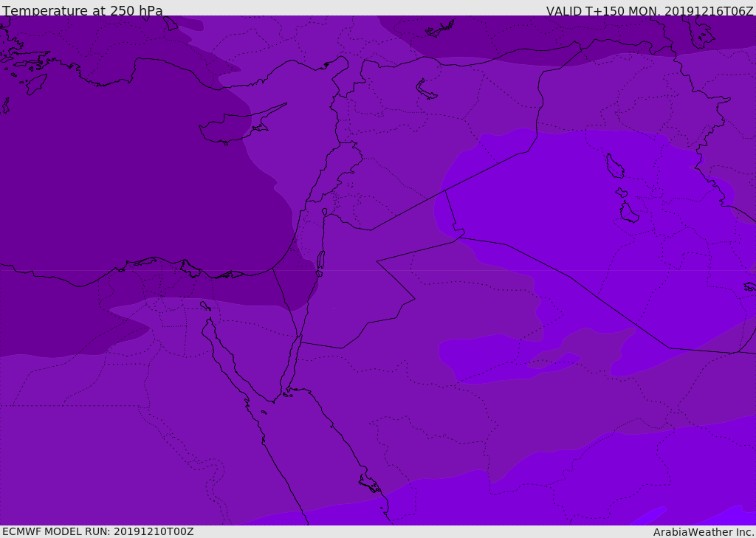The width and height of the screenshot is (756, 538).
Task: Click the 'Temperature at 250 hPa' title text
Action: [x=83, y=10]
